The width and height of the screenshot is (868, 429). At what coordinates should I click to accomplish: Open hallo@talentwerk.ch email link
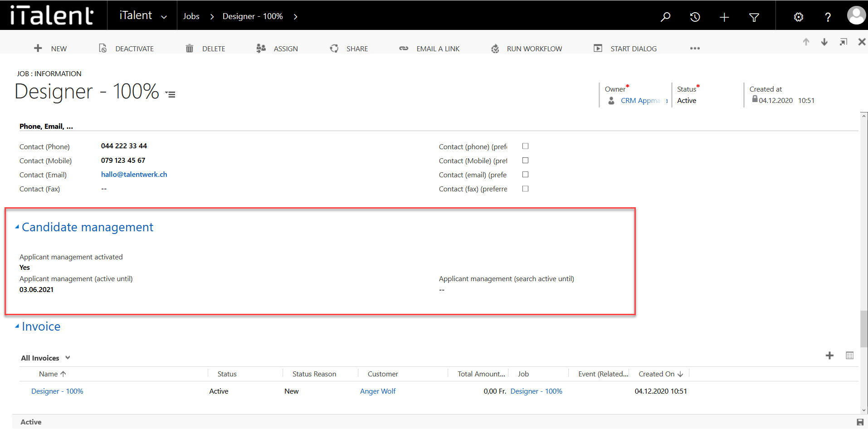pyautogui.click(x=134, y=174)
